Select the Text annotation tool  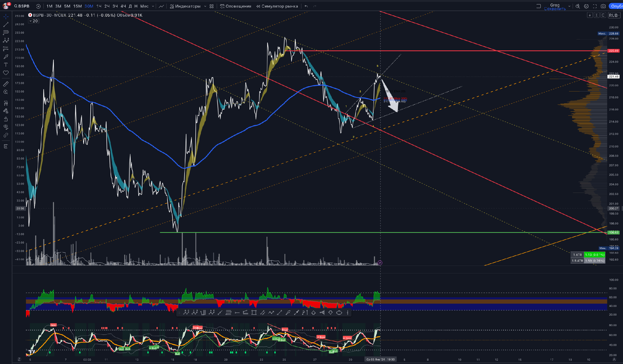pyautogui.click(x=6, y=65)
